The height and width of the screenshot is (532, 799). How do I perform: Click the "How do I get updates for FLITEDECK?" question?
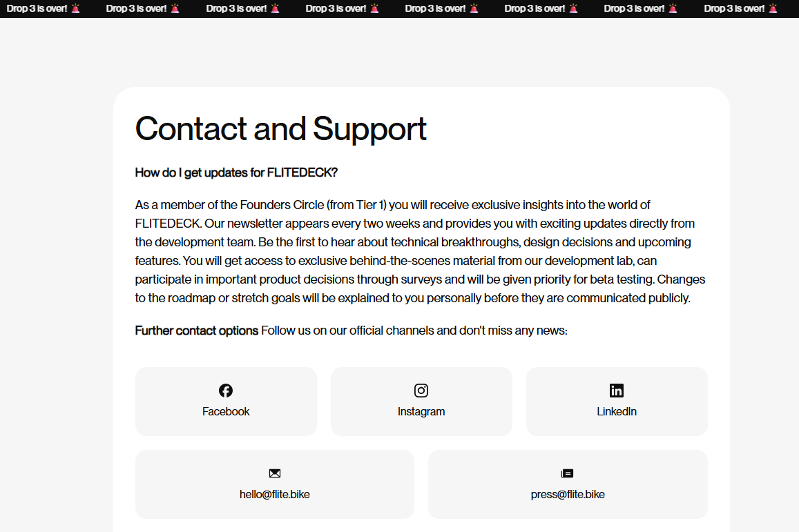click(236, 173)
